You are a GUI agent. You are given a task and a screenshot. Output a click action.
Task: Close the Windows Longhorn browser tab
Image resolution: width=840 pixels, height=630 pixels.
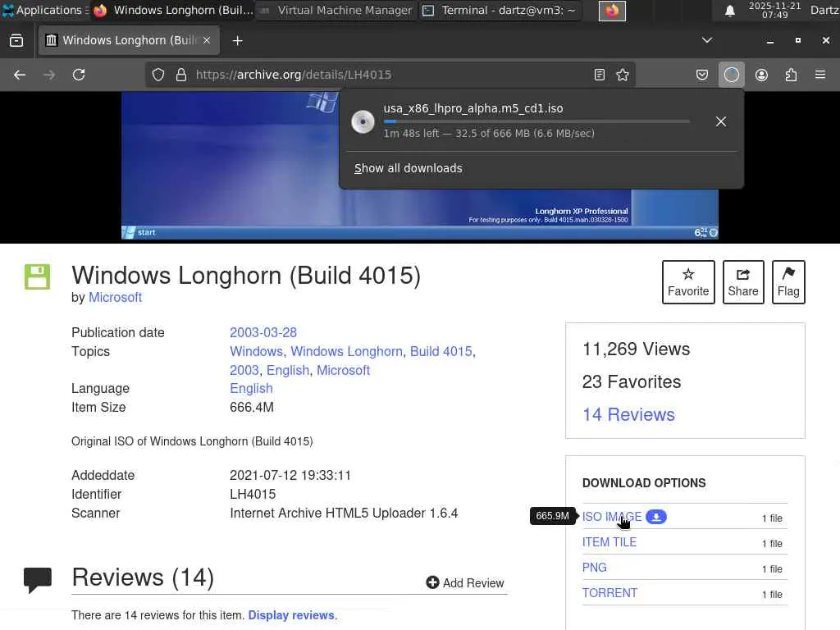pos(207,40)
